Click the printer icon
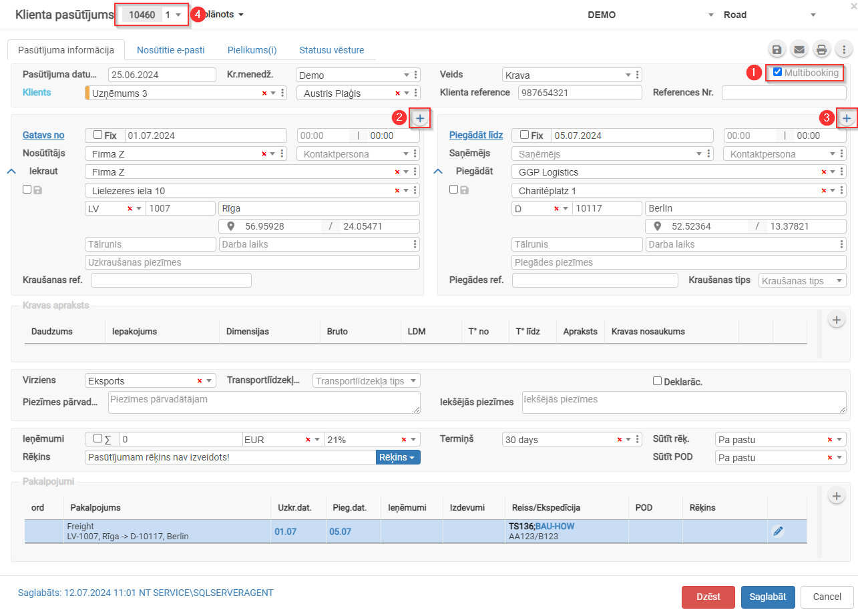Screen dimensions: 858x616 (x=821, y=49)
